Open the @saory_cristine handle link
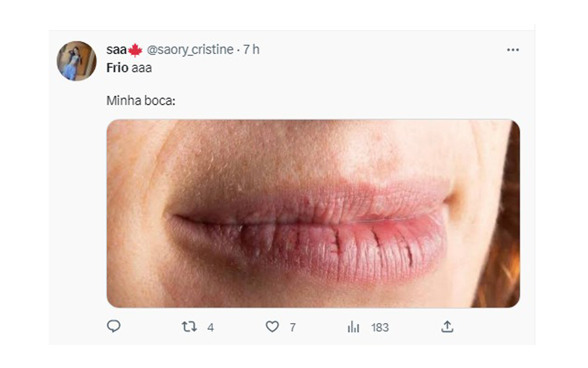 coord(190,50)
